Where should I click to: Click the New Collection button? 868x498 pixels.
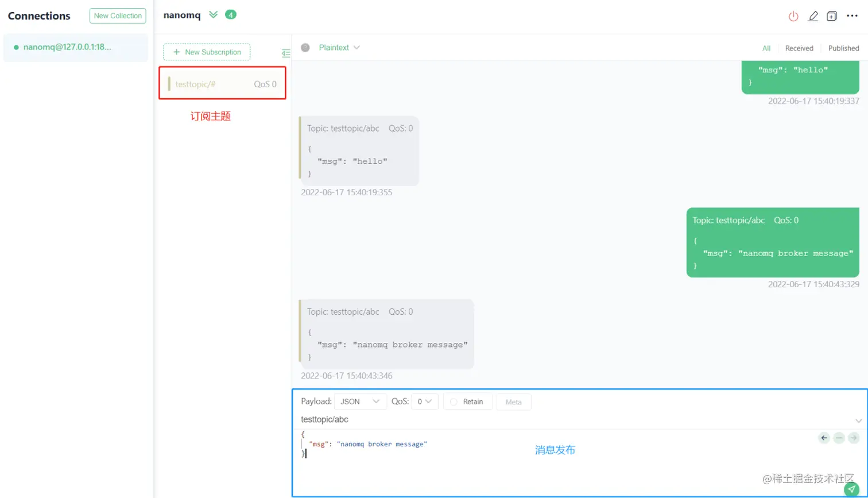pyautogui.click(x=118, y=16)
